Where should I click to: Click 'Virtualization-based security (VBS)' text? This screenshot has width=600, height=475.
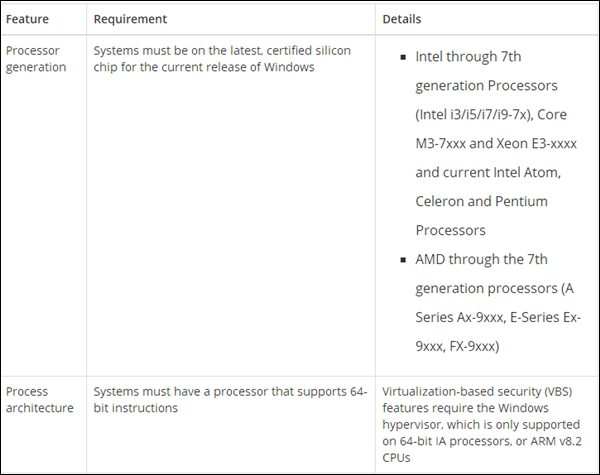pyautogui.click(x=477, y=392)
